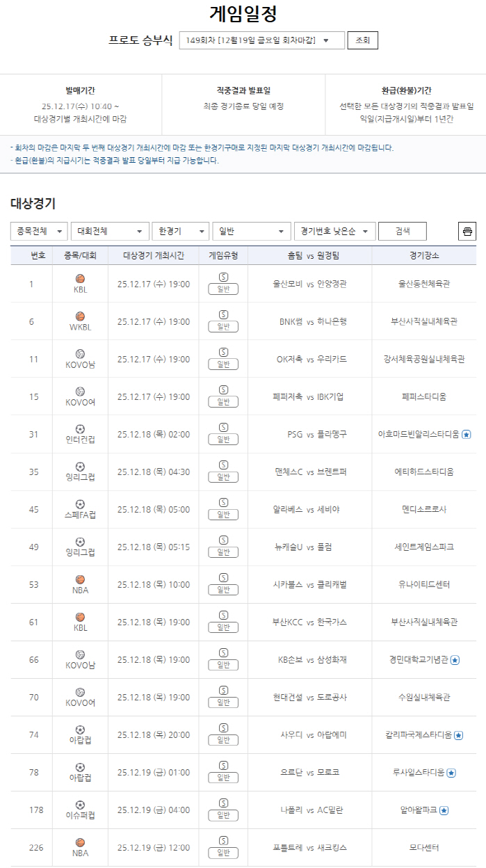Click the NBA icon beside 시카불스 vs 클리캐벌
Screen dimensions: 486x868
[x=80, y=581]
